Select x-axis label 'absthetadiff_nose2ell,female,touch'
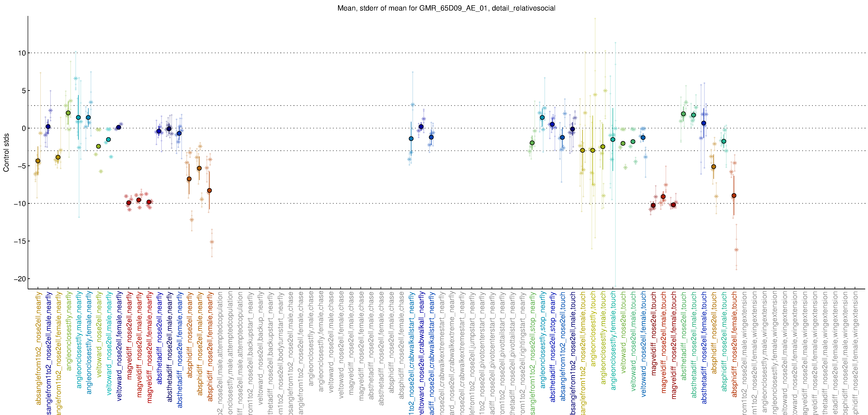 click(704, 348)
